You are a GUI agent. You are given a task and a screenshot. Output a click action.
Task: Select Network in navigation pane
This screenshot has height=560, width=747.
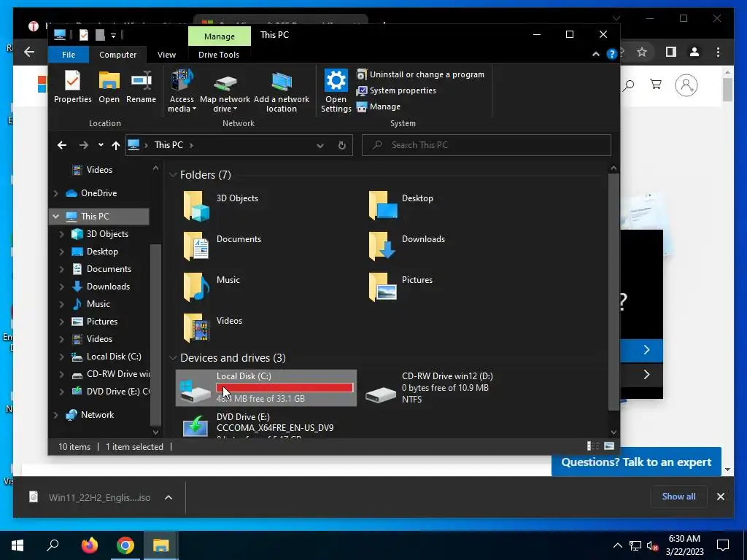tap(97, 415)
